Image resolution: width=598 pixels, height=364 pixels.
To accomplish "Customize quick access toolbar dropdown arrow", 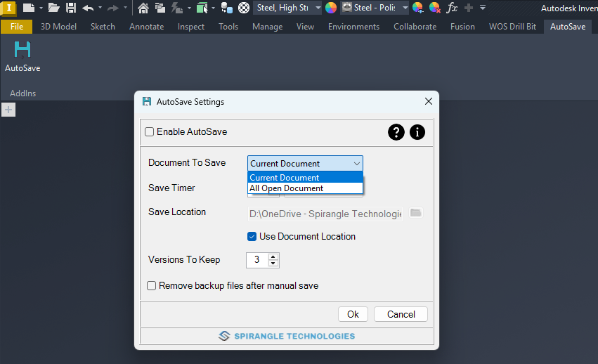I will point(483,8).
